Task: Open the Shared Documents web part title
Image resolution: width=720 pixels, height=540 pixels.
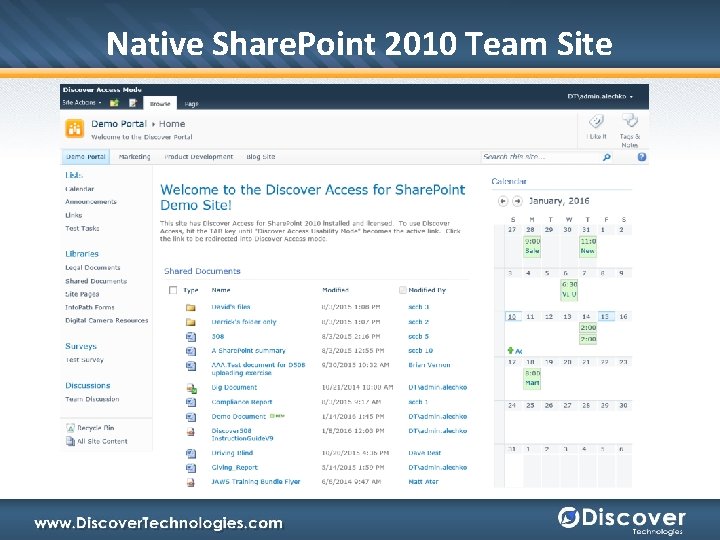Action: pos(202,271)
